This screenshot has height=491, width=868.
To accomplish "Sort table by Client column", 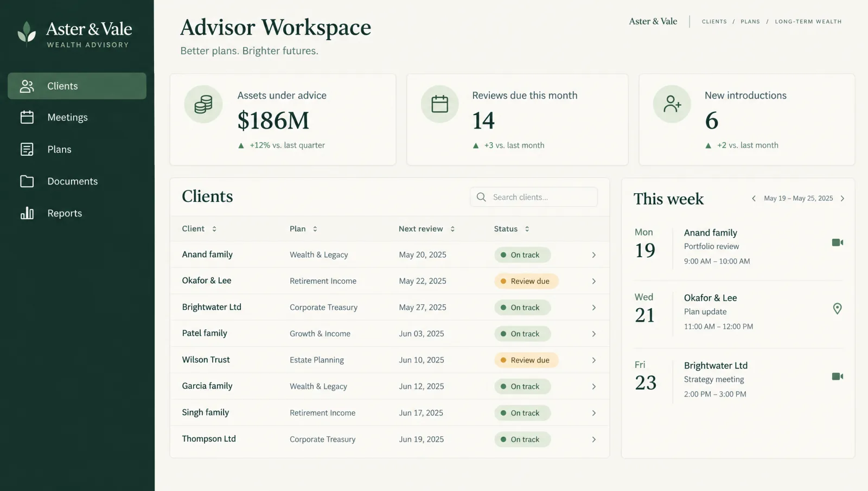I will click(x=214, y=229).
